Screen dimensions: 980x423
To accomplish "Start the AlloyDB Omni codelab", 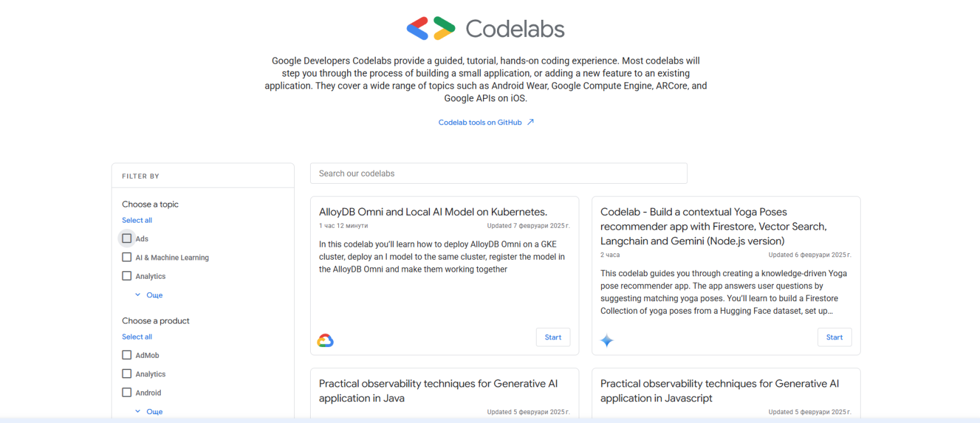I will tap(553, 338).
